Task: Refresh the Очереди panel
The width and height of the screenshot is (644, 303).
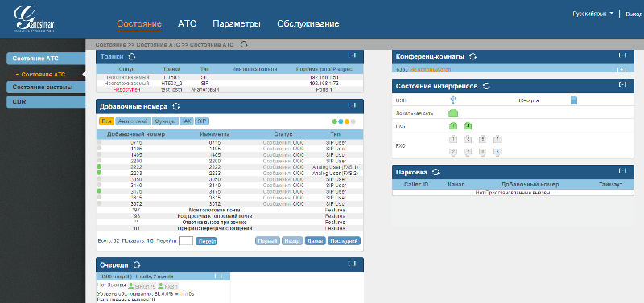Action: (x=137, y=265)
